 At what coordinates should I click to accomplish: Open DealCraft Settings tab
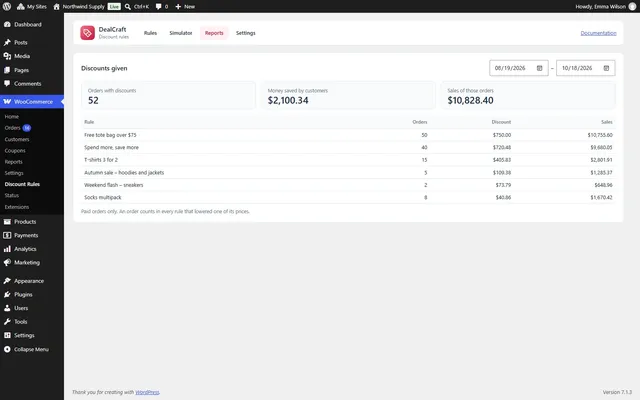[x=246, y=33]
